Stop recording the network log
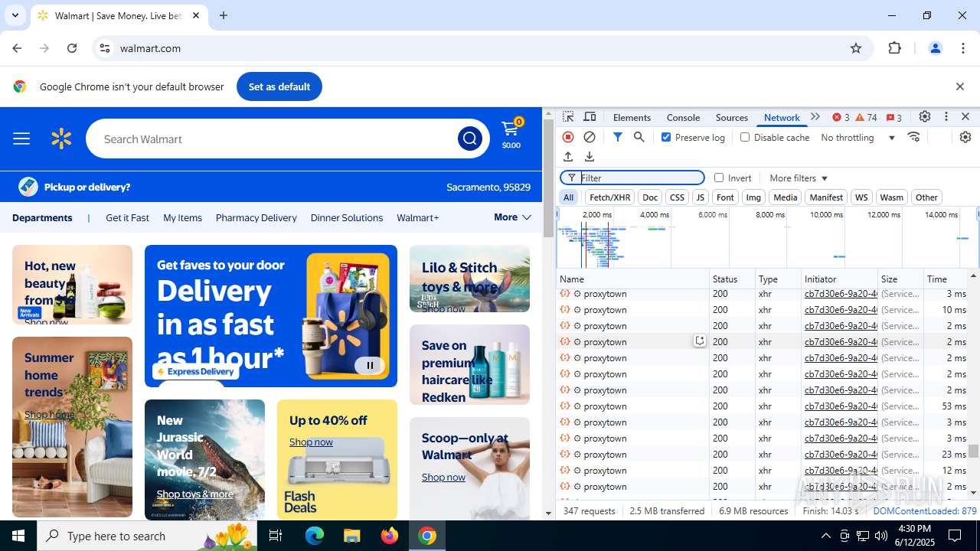The image size is (980, 551). [x=568, y=137]
